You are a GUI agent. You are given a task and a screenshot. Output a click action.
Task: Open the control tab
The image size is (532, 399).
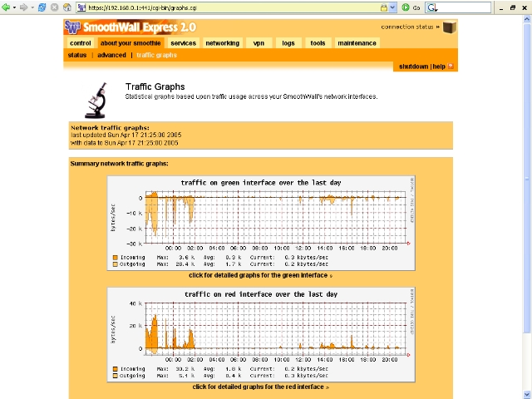pos(80,43)
